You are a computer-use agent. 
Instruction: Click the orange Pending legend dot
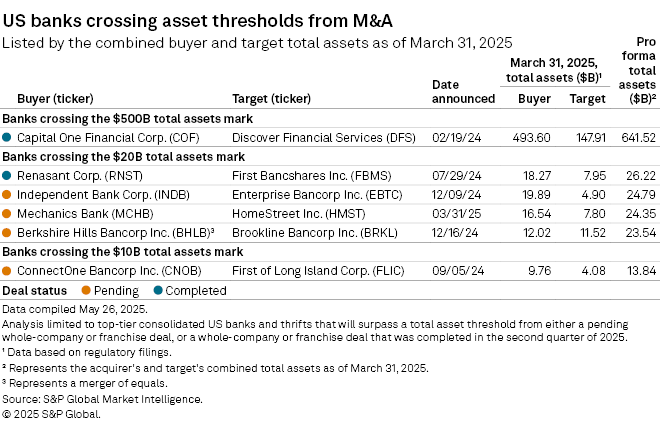(x=84, y=290)
